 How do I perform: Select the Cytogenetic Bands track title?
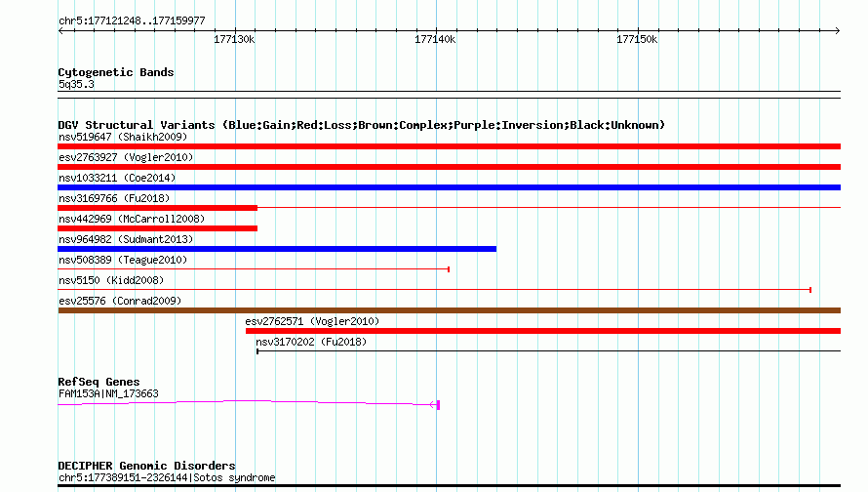pyautogui.click(x=116, y=72)
